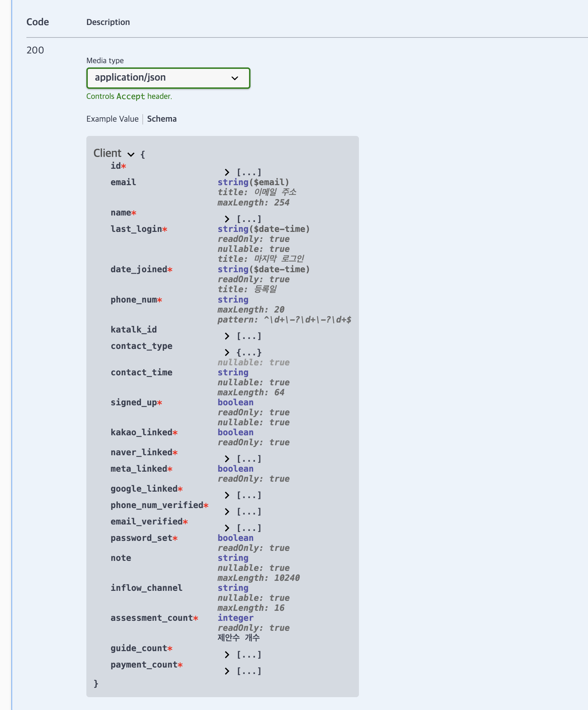Click the green Controls Accept header text

[129, 96]
